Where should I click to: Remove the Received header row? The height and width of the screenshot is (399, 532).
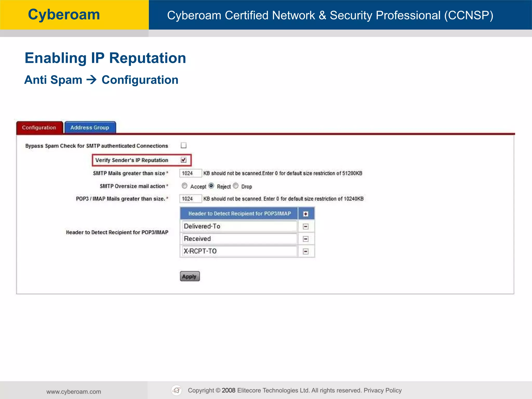(306, 239)
